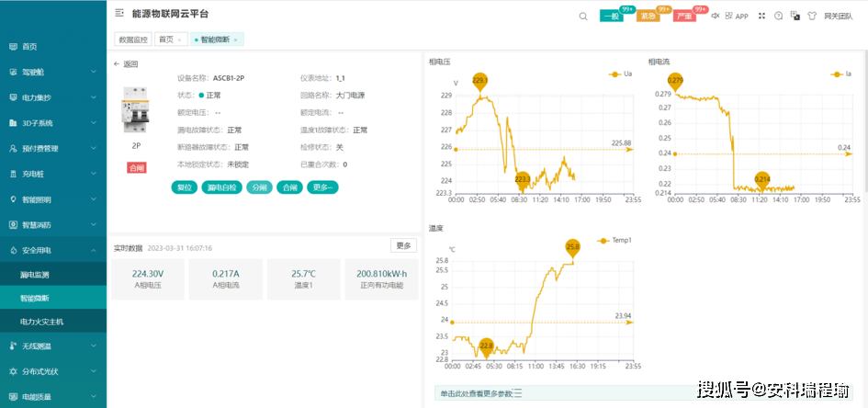Screen dimensions: 868x408
Task: Expand the 驾驶舱 menu chevron
Action: tap(93, 73)
